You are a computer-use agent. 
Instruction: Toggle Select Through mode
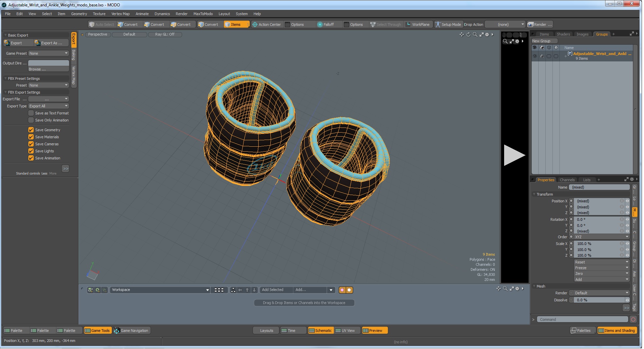(x=386, y=24)
